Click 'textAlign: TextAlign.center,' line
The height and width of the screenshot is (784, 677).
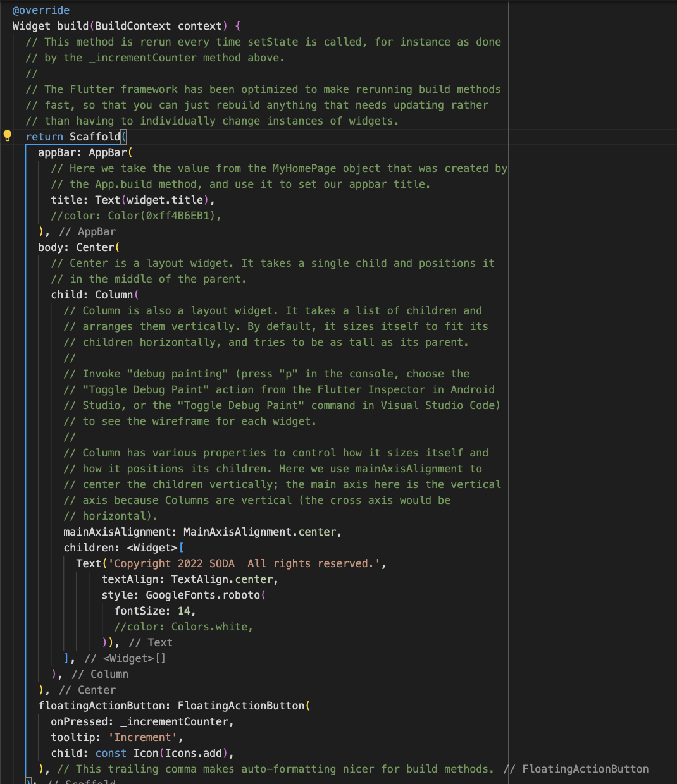[x=190, y=579]
